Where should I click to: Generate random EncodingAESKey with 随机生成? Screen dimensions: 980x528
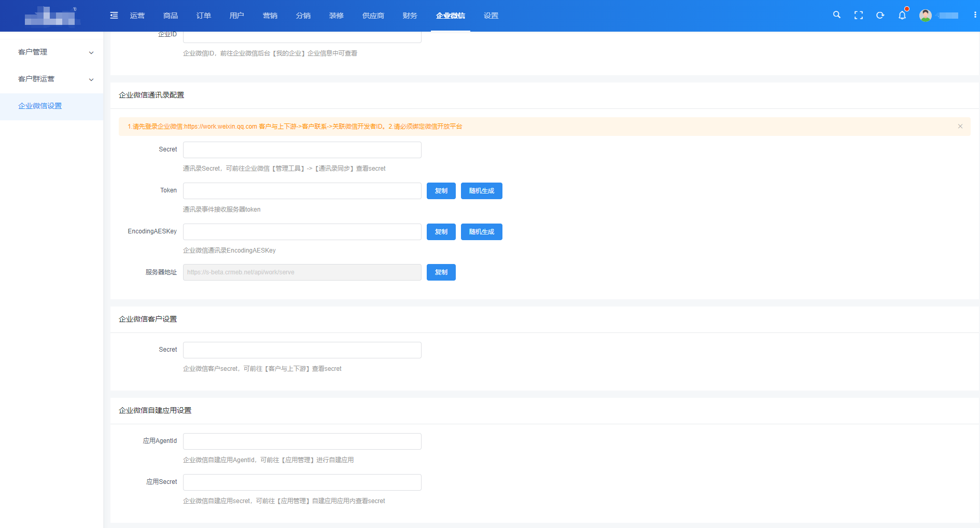[482, 232]
